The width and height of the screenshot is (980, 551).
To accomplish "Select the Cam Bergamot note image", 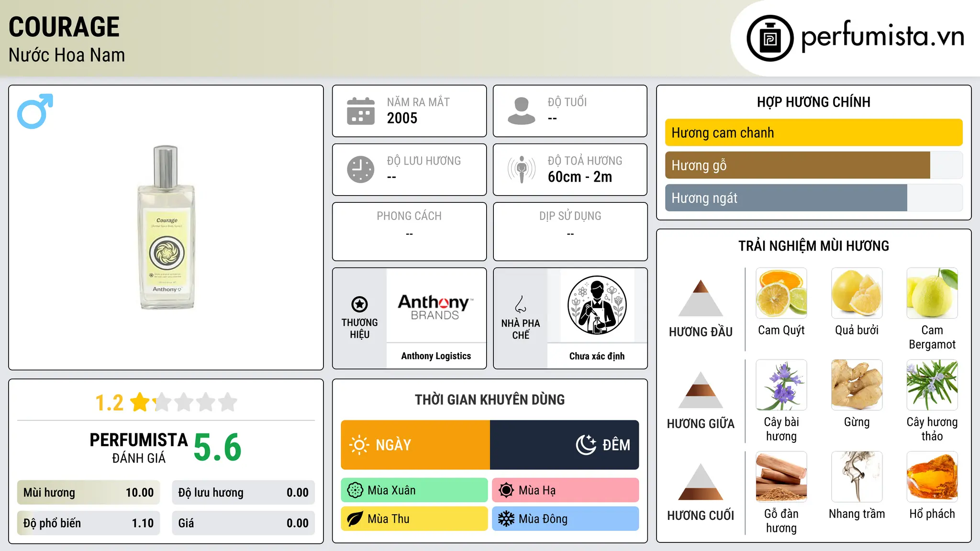I will [932, 293].
